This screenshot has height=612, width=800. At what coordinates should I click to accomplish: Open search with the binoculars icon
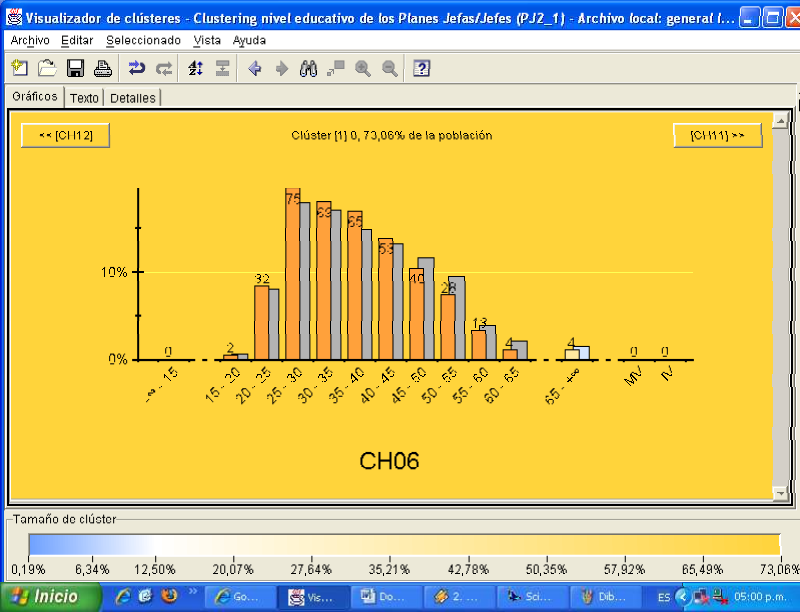(x=309, y=68)
